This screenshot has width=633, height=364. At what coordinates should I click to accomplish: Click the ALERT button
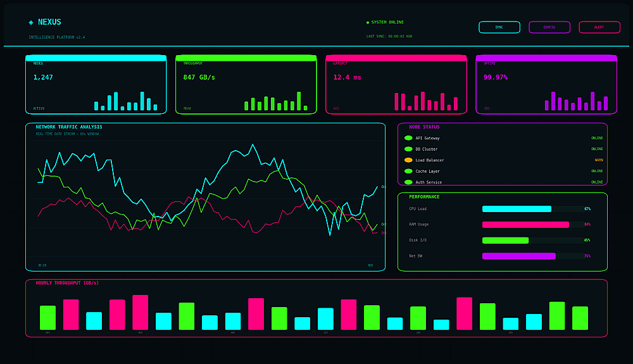pos(599,27)
